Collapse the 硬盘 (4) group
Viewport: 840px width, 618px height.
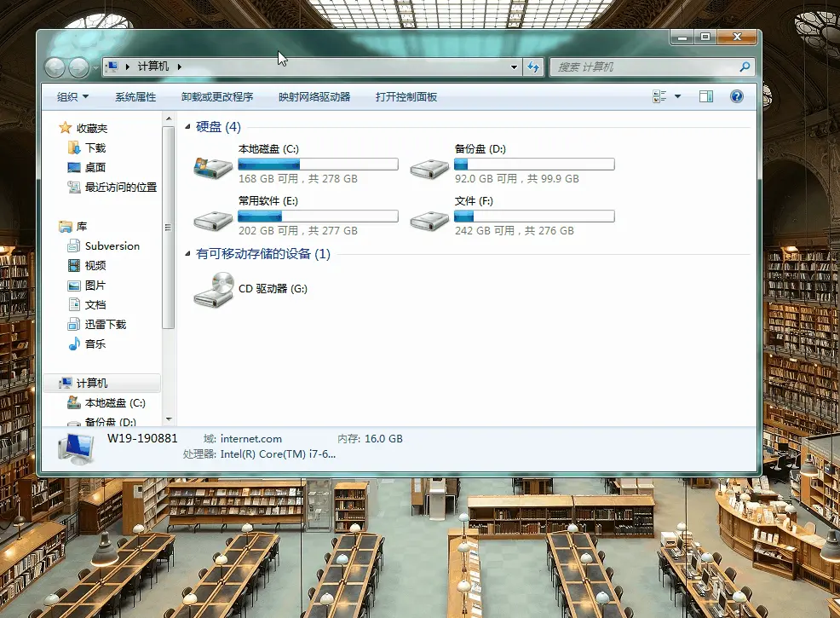(187, 126)
